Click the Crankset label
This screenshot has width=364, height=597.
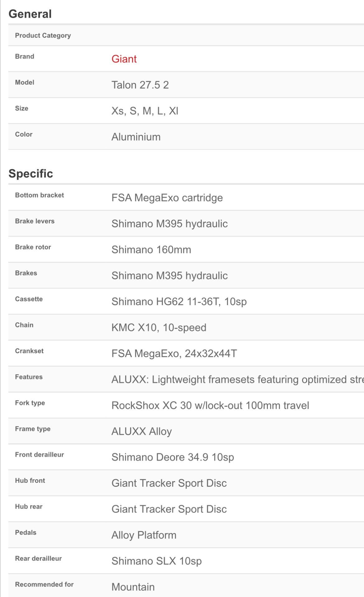tap(29, 351)
